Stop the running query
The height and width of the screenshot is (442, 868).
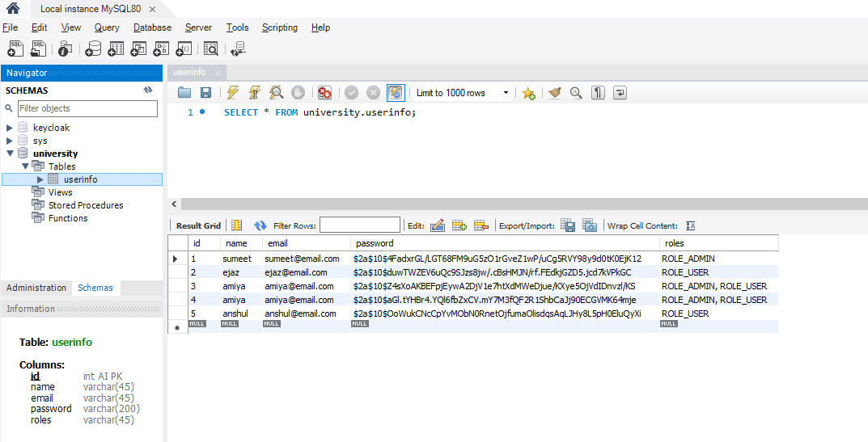coord(299,93)
